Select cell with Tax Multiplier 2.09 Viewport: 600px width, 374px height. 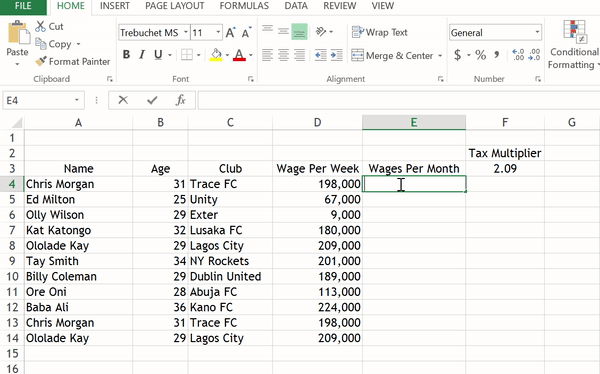[x=505, y=169]
